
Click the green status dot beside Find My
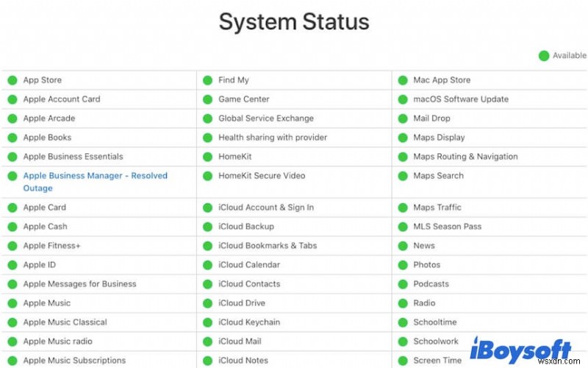pos(208,80)
